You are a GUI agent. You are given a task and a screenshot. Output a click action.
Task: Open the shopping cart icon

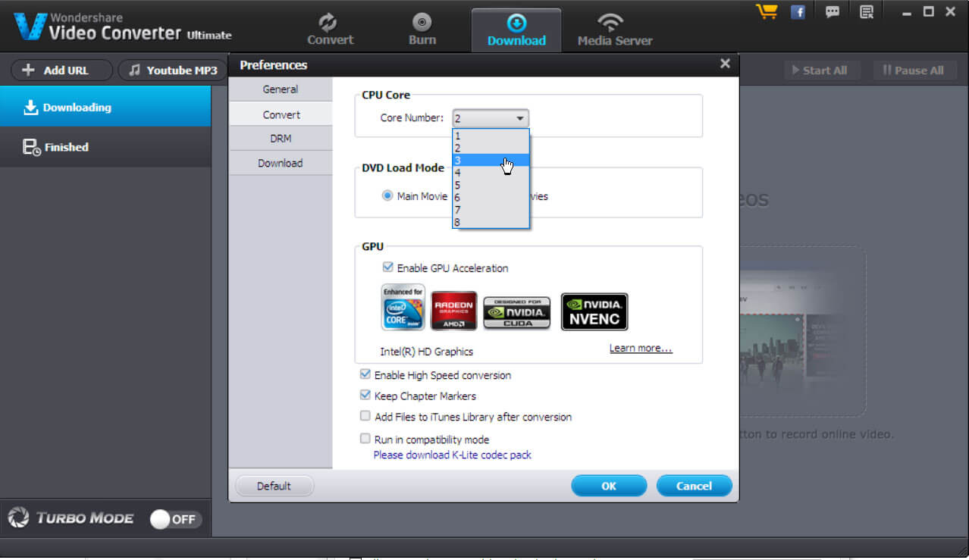[767, 11]
